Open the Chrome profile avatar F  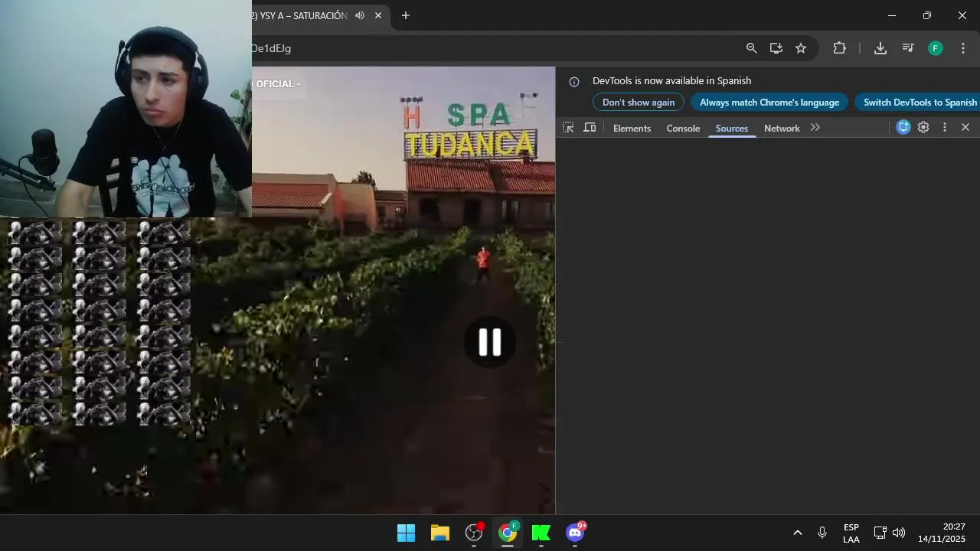pyautogui.click(x=936, y=48)
